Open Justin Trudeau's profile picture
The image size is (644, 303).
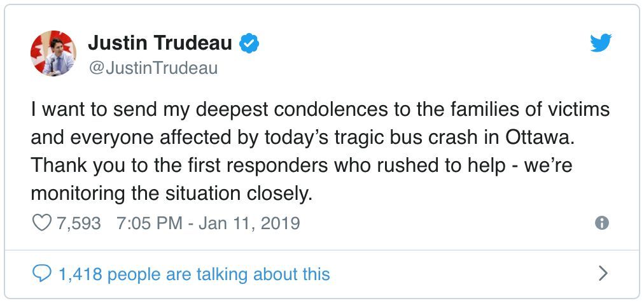tap(53, 53)
